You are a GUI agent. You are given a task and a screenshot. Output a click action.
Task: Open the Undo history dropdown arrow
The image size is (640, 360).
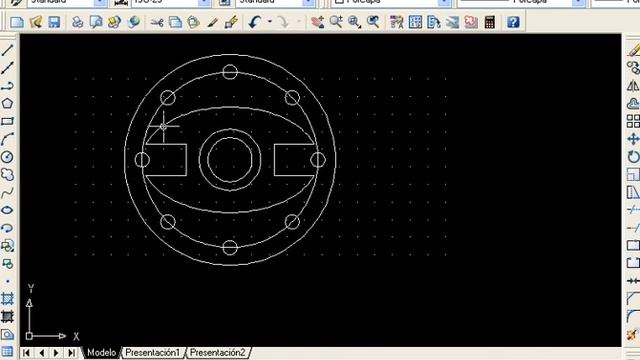(x=270, y=22)
